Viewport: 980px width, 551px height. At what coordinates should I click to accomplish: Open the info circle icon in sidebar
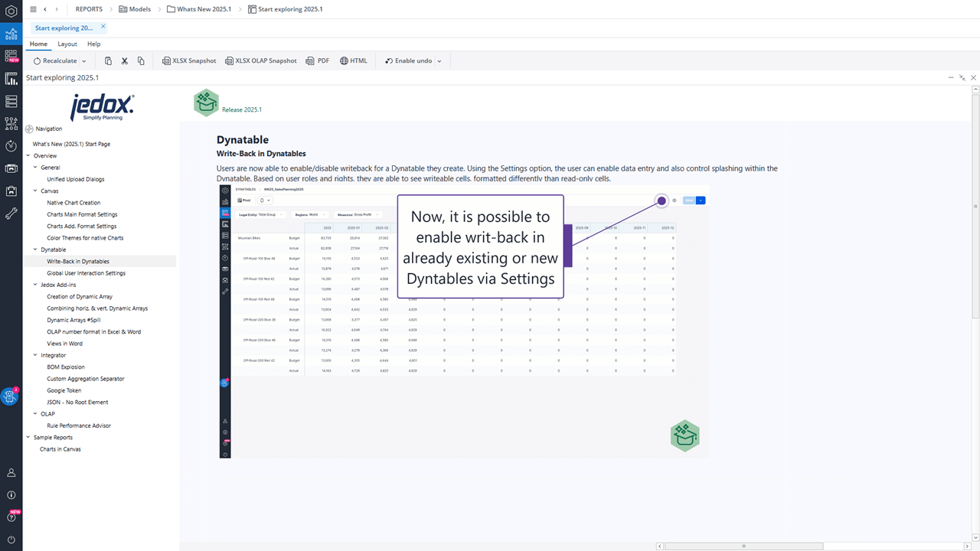(11, 495)
